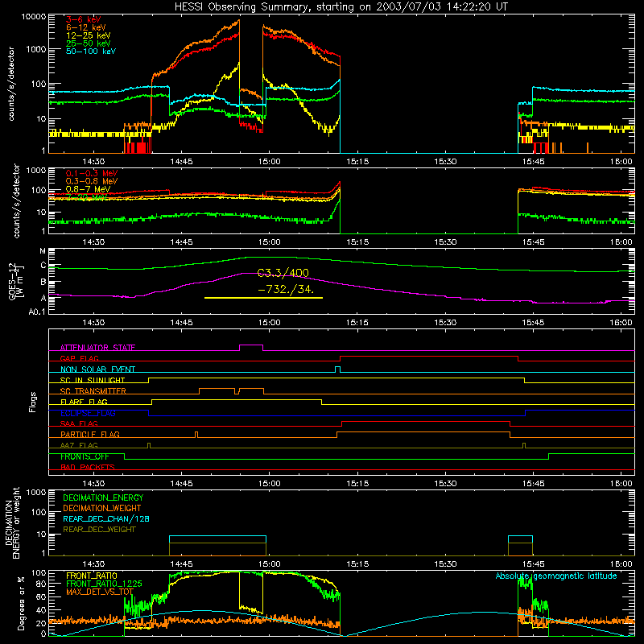Click the DECIMATION ENERGY or weight axis title
644x644 pixels.
pos(12,522)
